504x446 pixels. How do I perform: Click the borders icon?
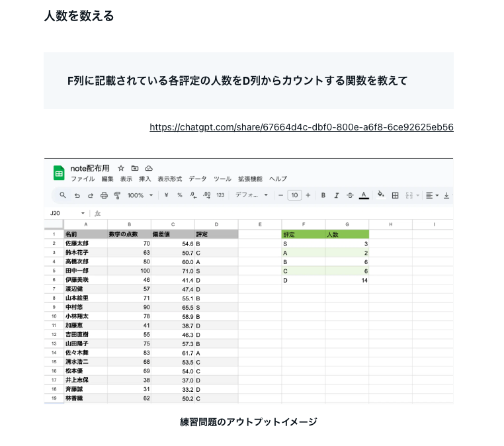pos(396,195)
